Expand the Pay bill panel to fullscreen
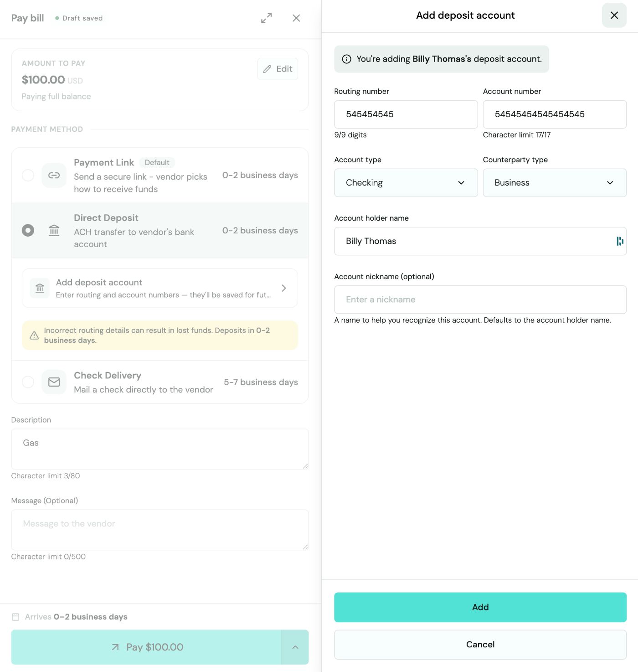 point(267,18)
